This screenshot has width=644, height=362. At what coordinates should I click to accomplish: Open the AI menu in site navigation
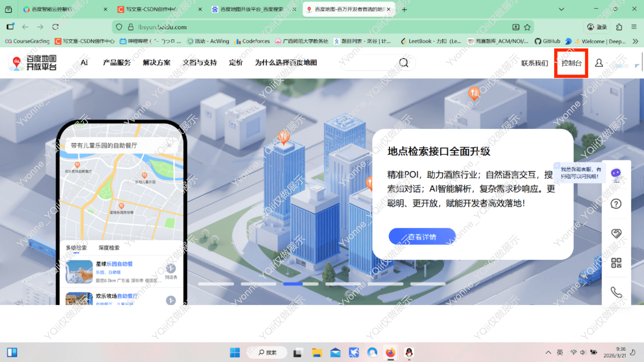point(84,63)
